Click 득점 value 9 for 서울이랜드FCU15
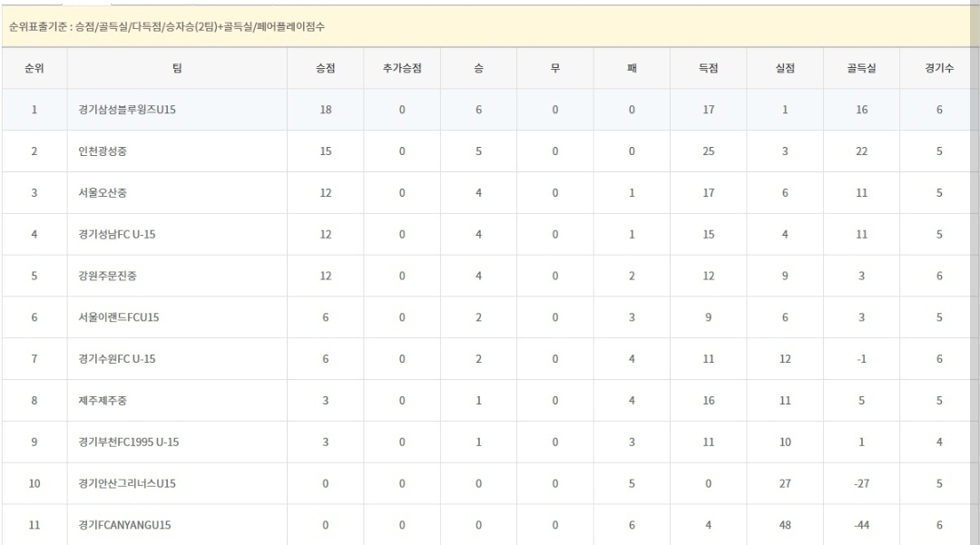 708,317
